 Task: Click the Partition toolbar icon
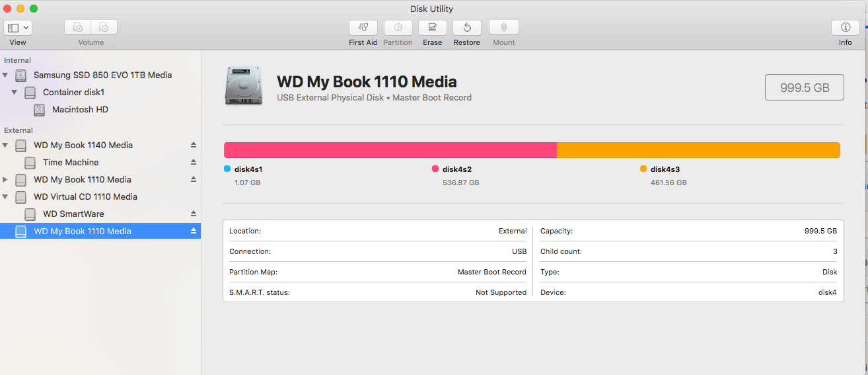pos(398,28)
